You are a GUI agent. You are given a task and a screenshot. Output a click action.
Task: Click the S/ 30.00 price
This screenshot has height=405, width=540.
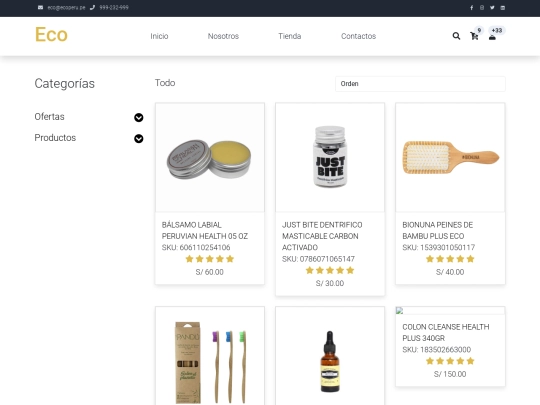coord(330,283)
